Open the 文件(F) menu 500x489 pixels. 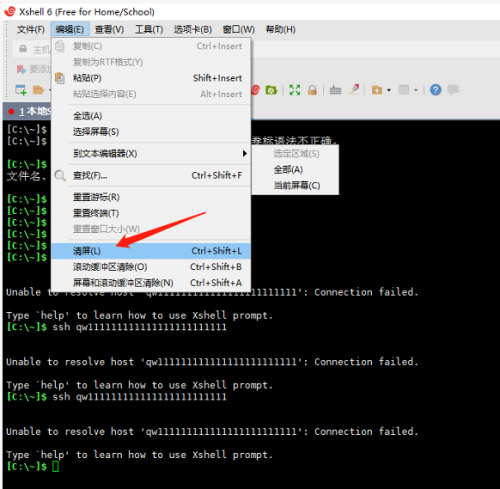pyautogui.click(x=31, y=30)
